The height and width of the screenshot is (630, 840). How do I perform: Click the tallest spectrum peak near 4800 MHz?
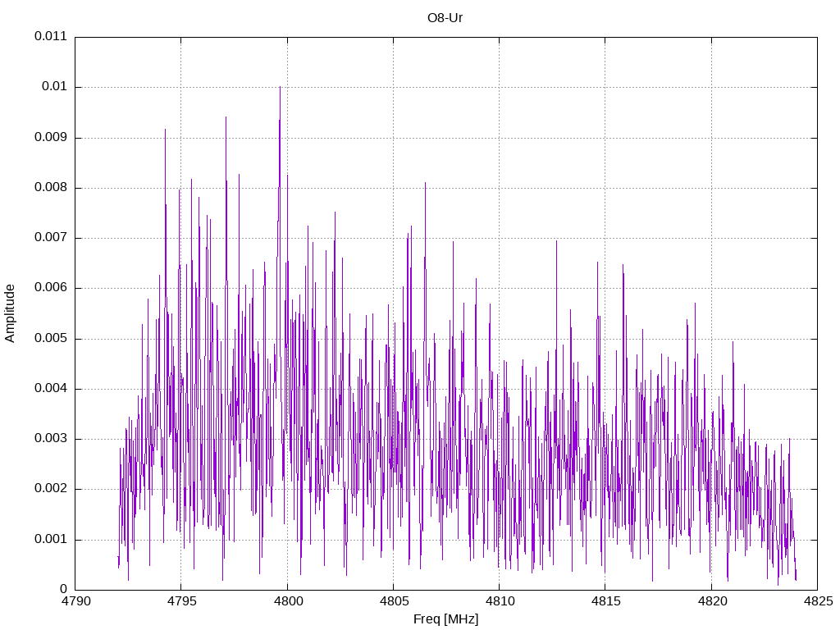[x=280, y=89]
